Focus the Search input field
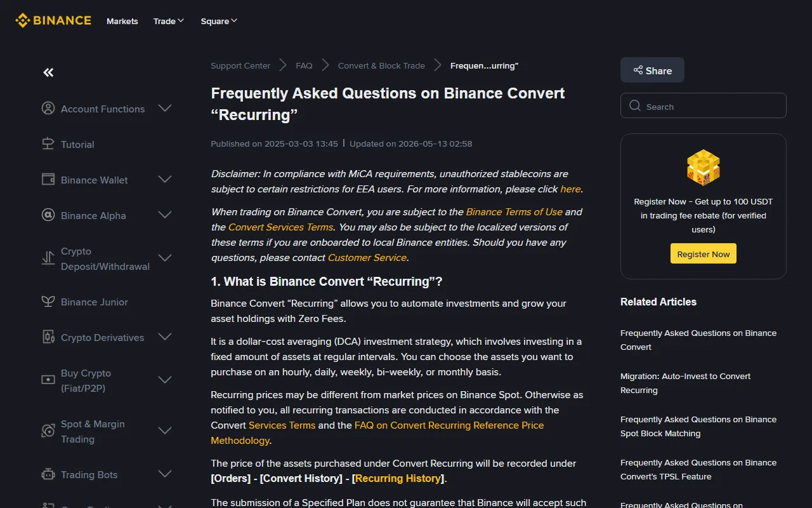 point(704,106)
